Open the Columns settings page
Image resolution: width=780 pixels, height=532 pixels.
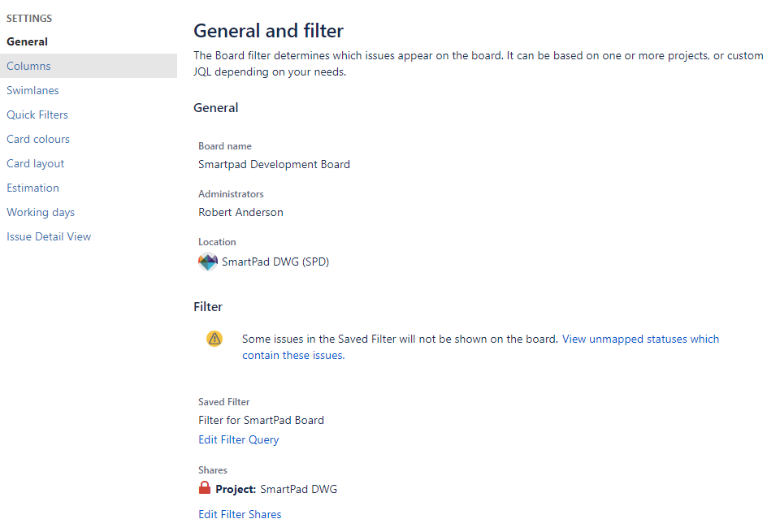89,66
